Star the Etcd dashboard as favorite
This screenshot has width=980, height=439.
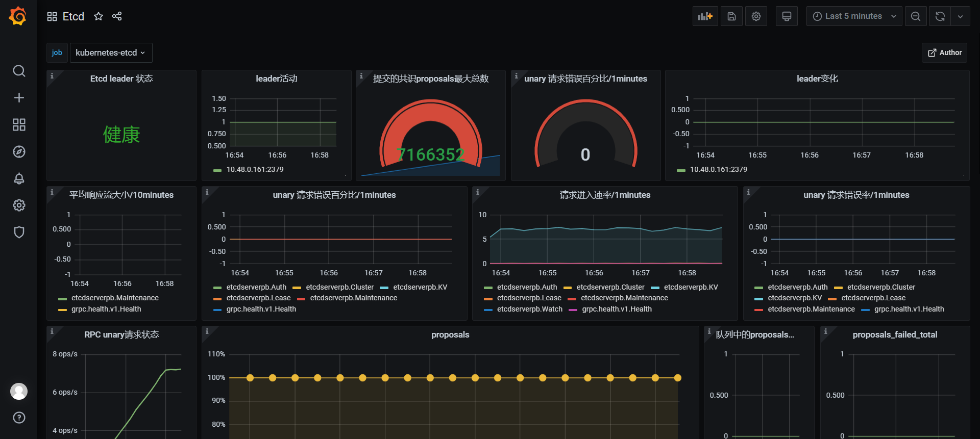(99, 16)
